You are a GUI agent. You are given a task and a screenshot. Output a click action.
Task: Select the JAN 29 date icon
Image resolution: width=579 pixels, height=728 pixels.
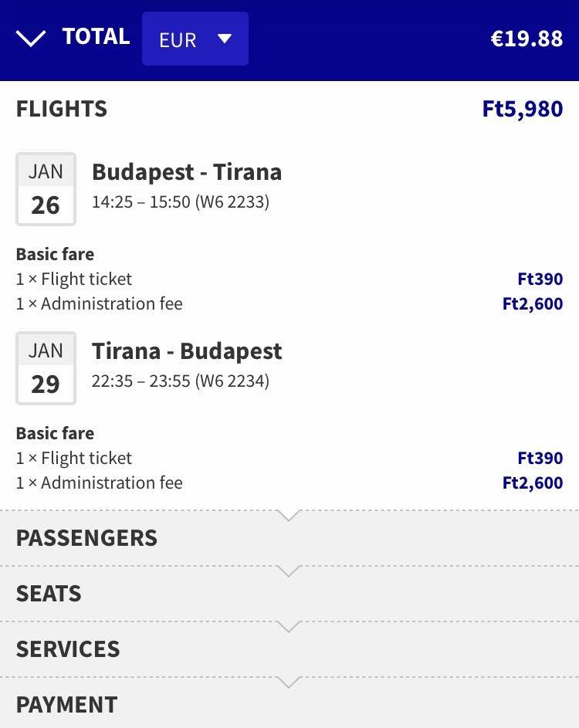pos(46,368)
